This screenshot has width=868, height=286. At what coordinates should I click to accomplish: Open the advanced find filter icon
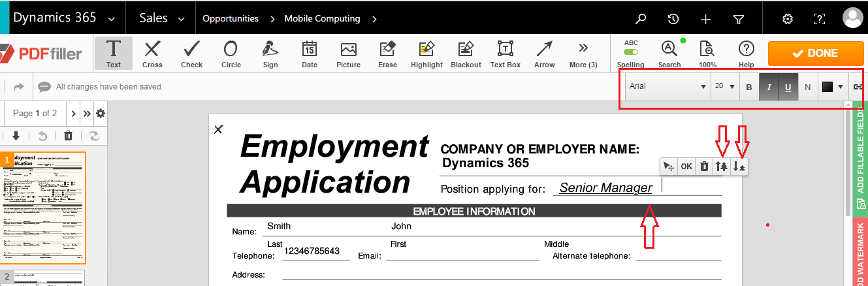[739, 19]
